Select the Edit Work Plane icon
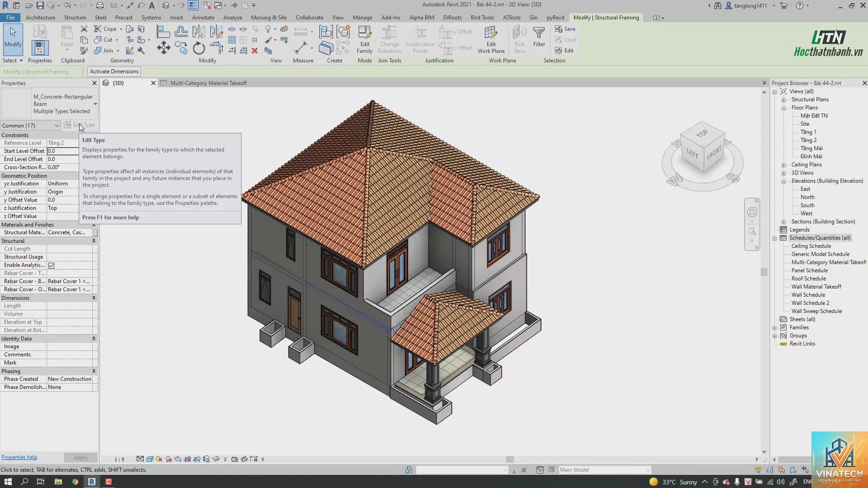The image size is (868, 488). pos(491,40)
